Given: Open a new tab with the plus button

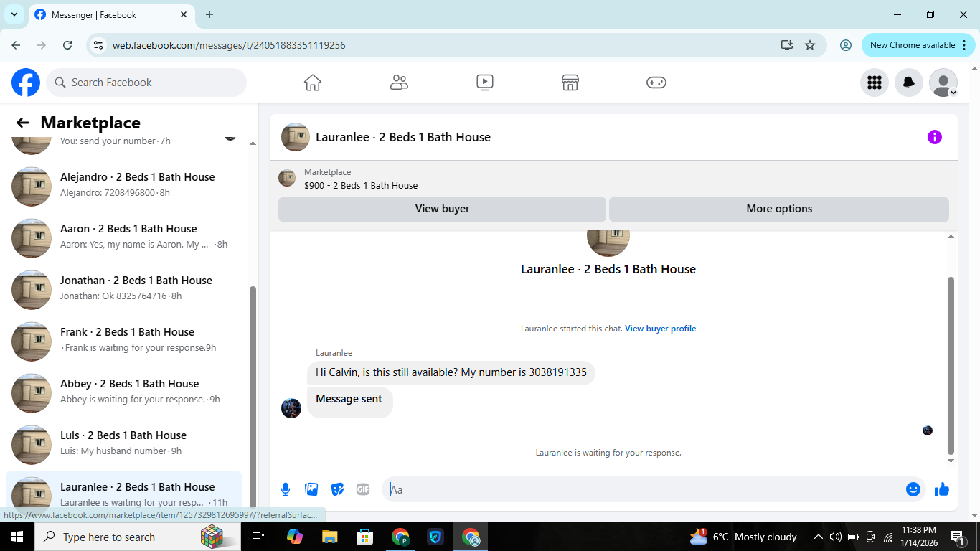Looking at the screenshot, I should [x=209, y=14].
